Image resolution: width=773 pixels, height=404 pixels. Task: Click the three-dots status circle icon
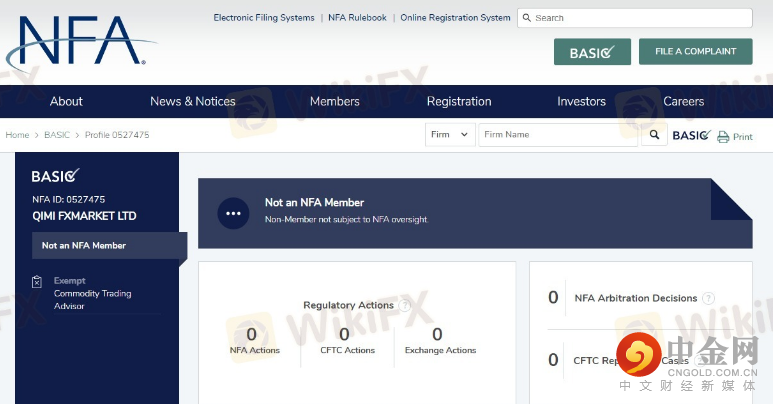[233, 213]
